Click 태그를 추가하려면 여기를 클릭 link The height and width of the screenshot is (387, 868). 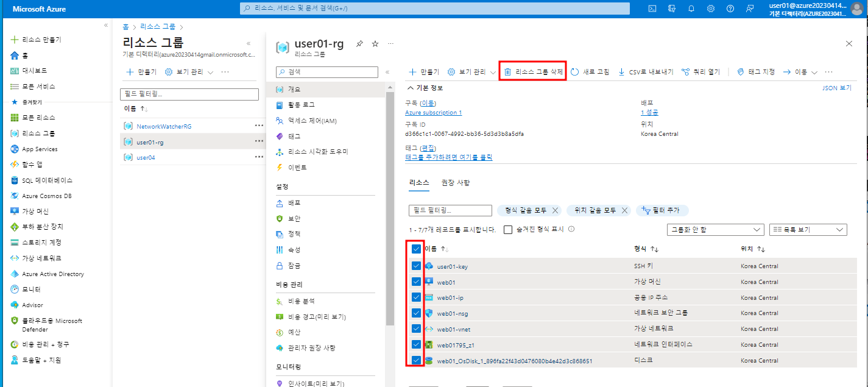click(x=449, y=157)
